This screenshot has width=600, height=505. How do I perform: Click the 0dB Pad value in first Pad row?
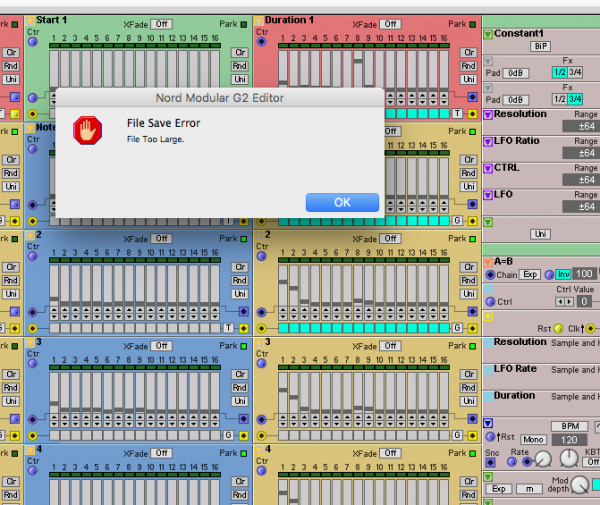515,73
